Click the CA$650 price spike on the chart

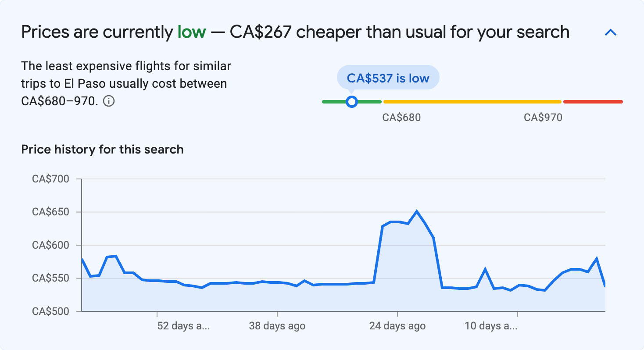point(416,211)
